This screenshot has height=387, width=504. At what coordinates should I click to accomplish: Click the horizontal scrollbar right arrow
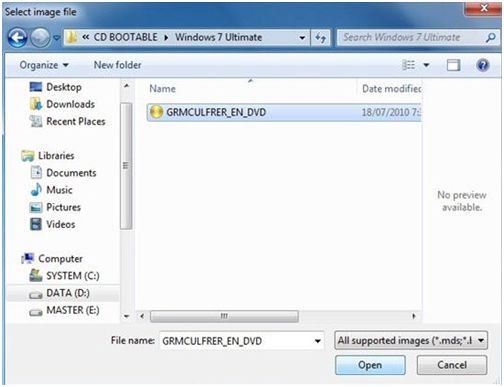414,316
